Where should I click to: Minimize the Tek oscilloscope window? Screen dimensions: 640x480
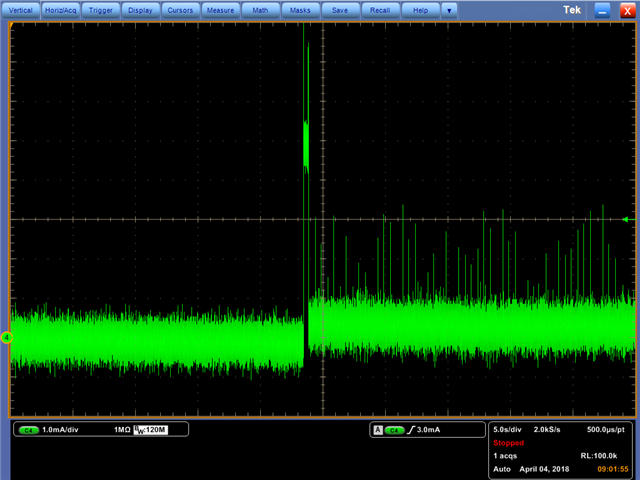(602, 11)
